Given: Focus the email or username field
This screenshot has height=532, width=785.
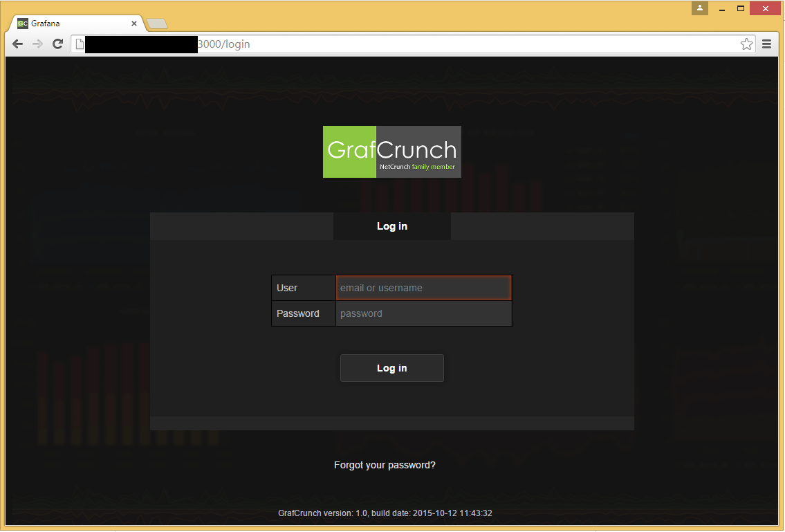Looking at the screenshot, I should [x=423, y=288].
